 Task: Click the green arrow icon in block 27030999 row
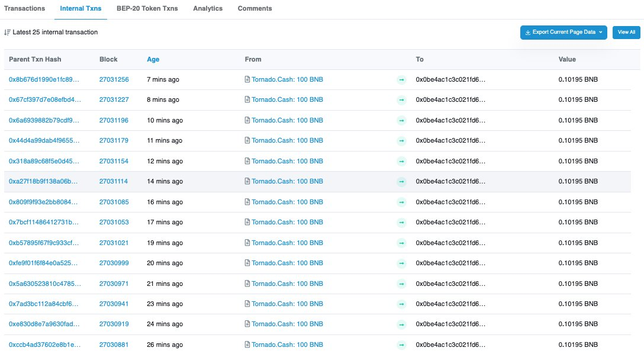(401, 263)
